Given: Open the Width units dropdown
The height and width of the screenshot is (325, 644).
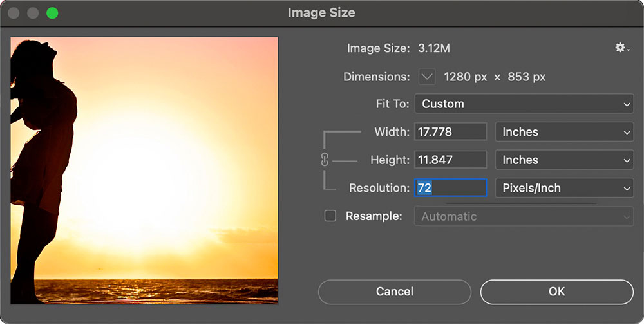Looking at the screenshot, I should (563, 132).
